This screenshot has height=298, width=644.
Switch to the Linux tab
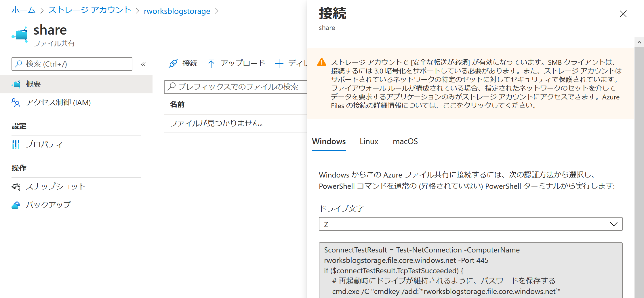point(369,142)
